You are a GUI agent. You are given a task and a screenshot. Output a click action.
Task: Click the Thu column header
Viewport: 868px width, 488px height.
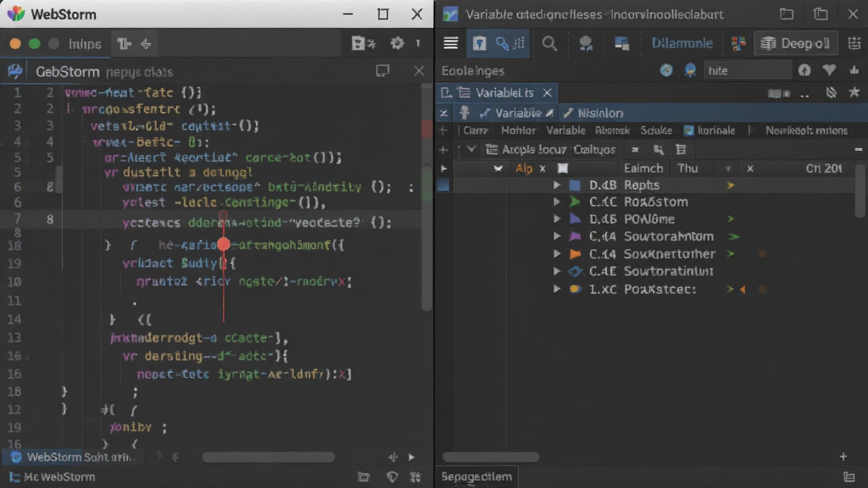click(x=687, y=169)
